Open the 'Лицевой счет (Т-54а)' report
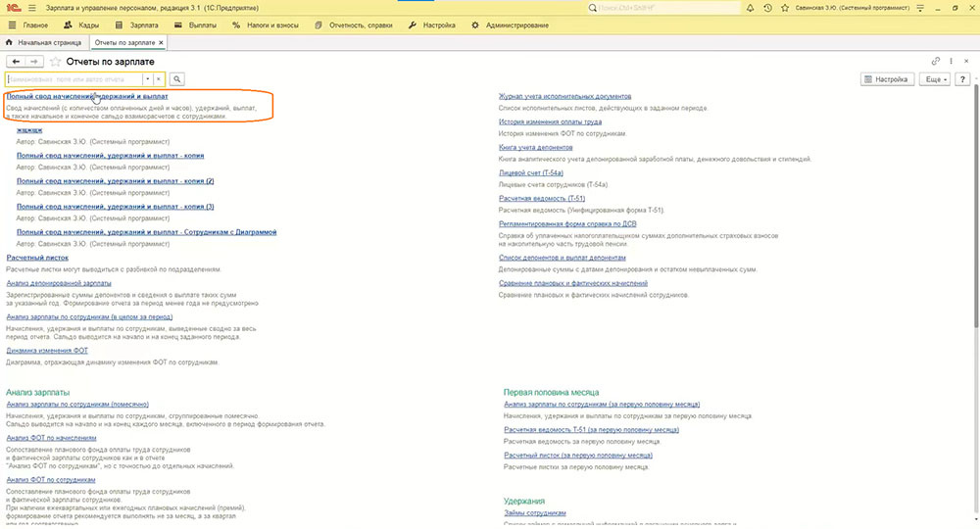This screenshot has height=529, width=980. point(530,173)
